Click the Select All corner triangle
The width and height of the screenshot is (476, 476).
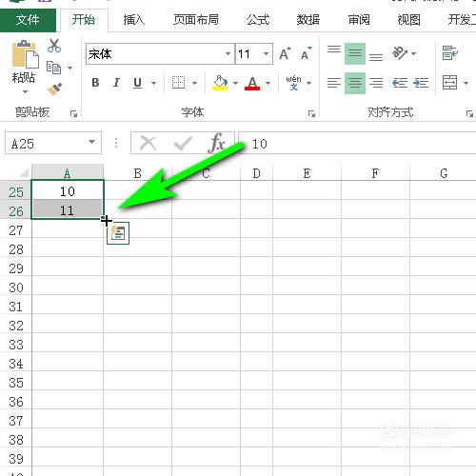click(23, 173)
